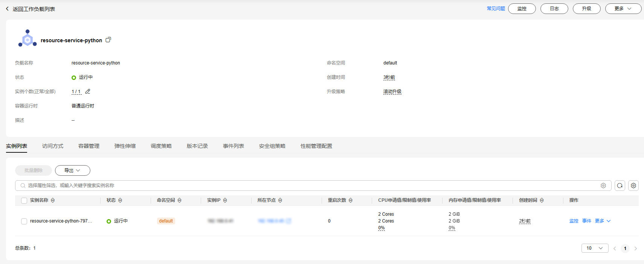644x264 pixels.
Task: Sort by 命名空间 column icon
Action: tap(180, 200)
